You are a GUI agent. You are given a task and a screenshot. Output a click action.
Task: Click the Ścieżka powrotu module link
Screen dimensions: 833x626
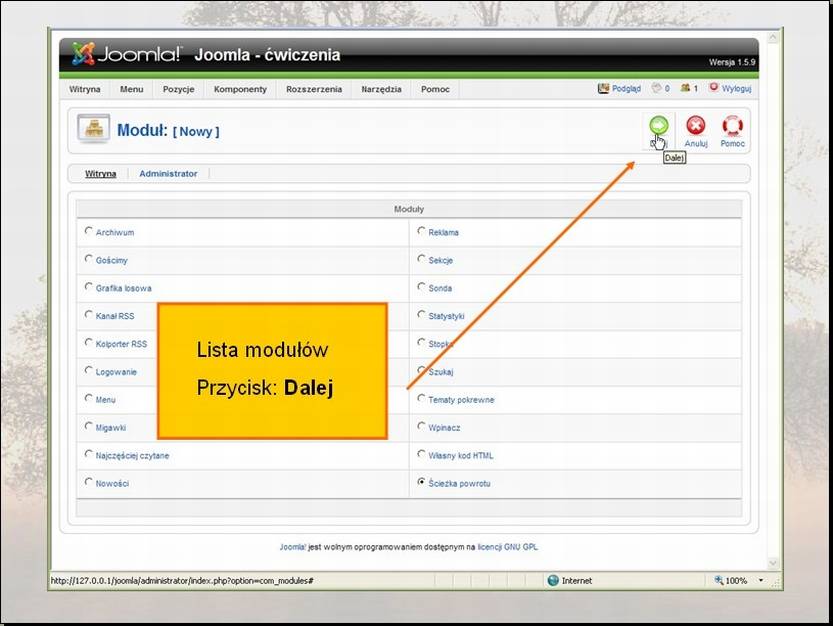tap(459, 484)
